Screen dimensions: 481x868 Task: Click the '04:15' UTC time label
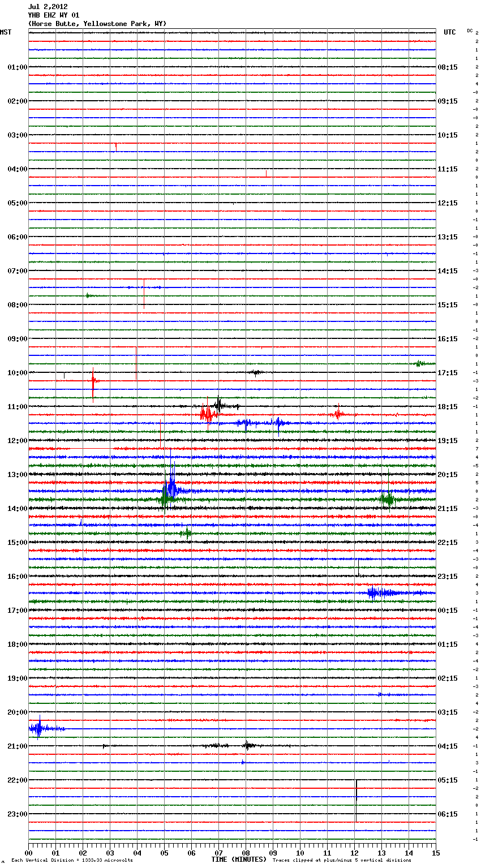point(448,746)
